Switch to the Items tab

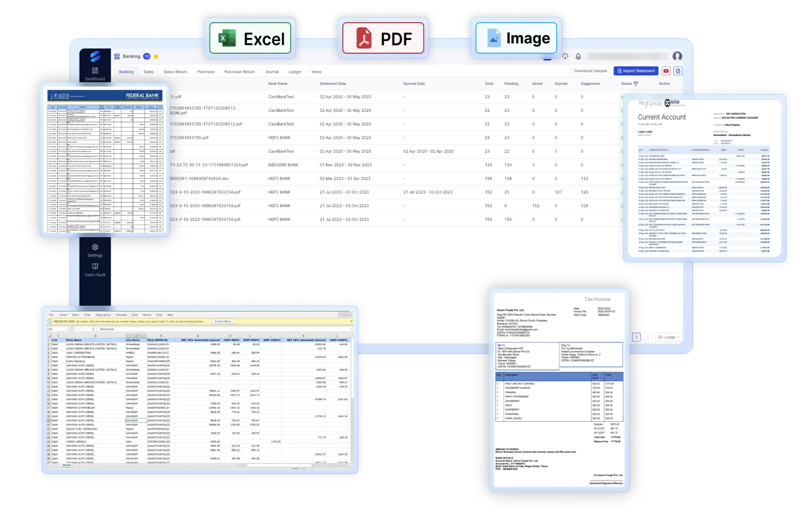[316, 72]
